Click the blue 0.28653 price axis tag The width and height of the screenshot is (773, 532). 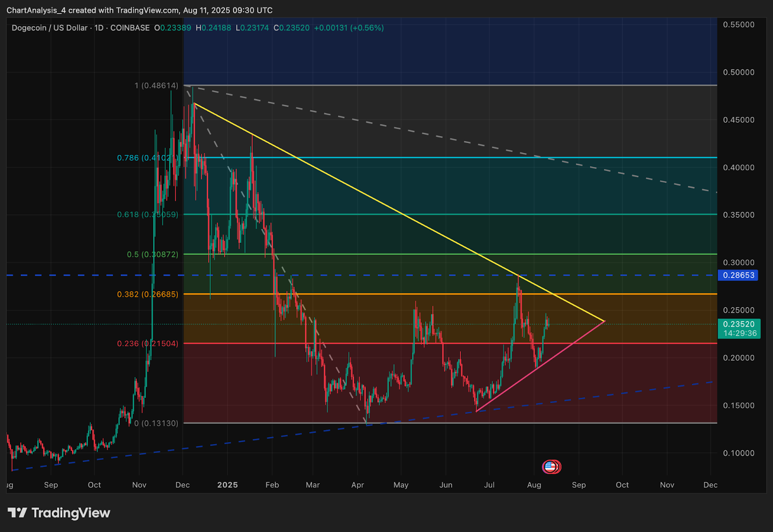[x=739, y=275]
